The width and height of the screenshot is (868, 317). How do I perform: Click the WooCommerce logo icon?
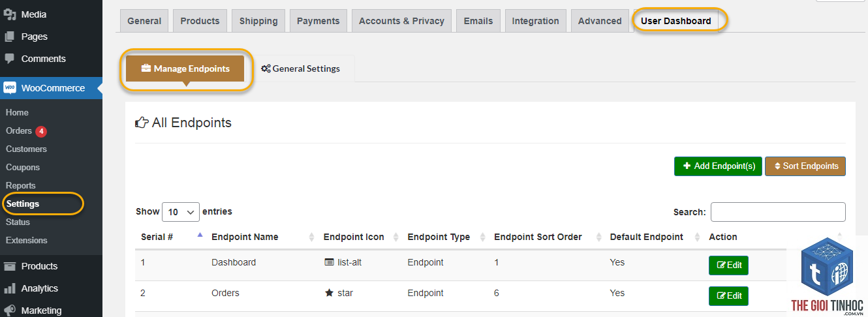coord(9,88)
